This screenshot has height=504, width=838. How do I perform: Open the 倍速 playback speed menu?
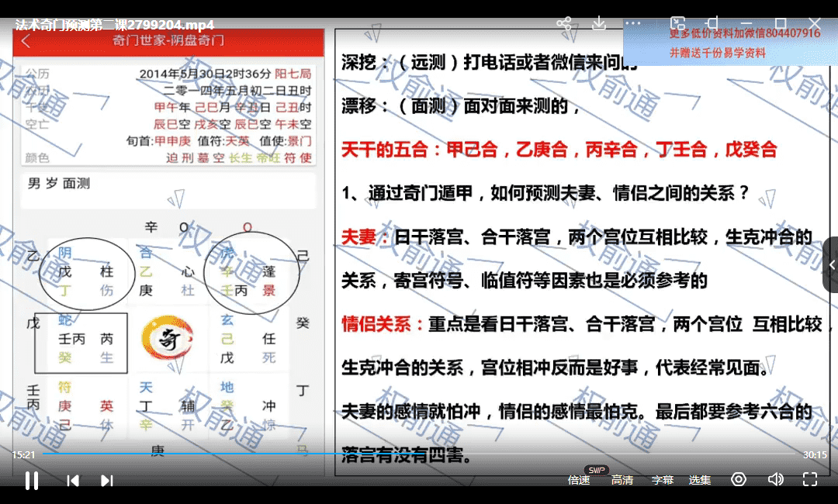tap(579, 480)
